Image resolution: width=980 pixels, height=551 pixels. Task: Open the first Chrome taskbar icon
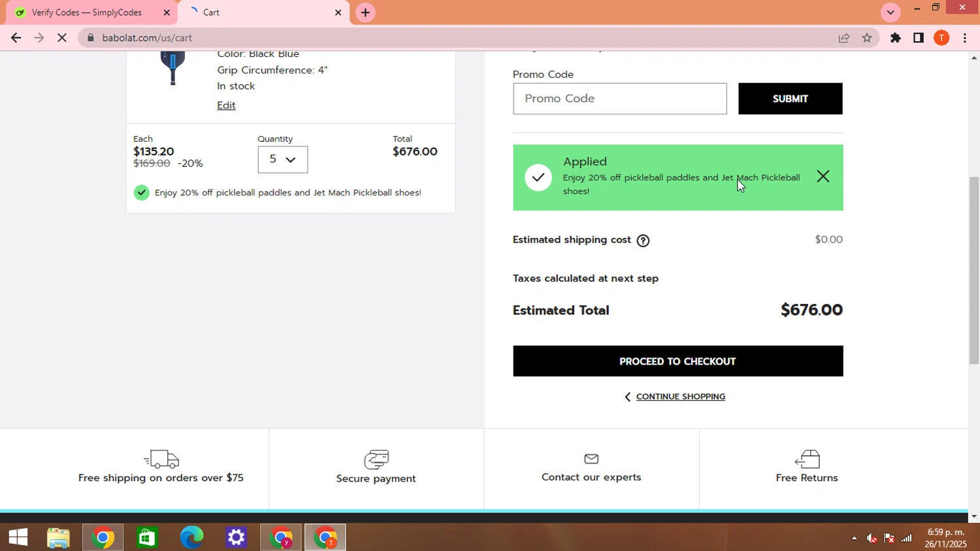[103, 537]
